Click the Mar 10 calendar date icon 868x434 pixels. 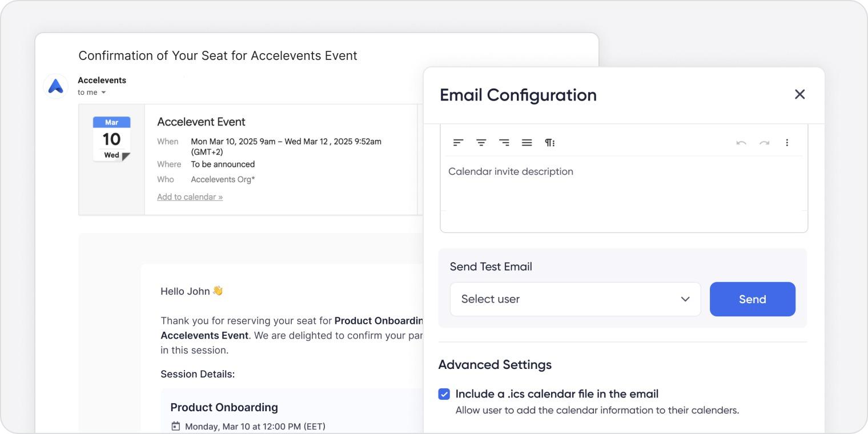pos(111,139)
